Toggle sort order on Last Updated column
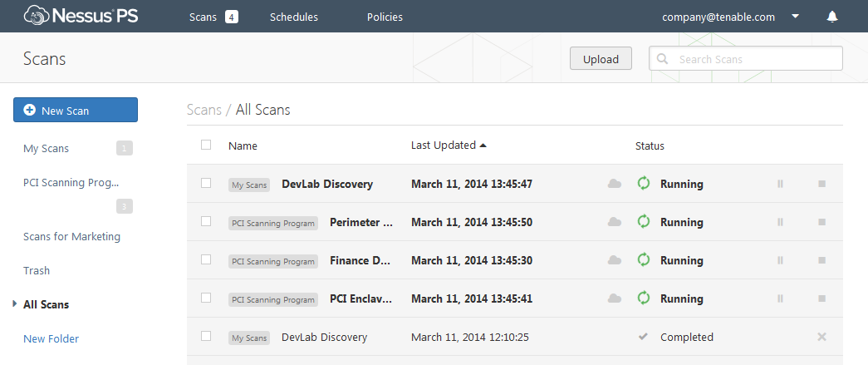The width and height of the screenshot is (868, 365). point(449,146)
